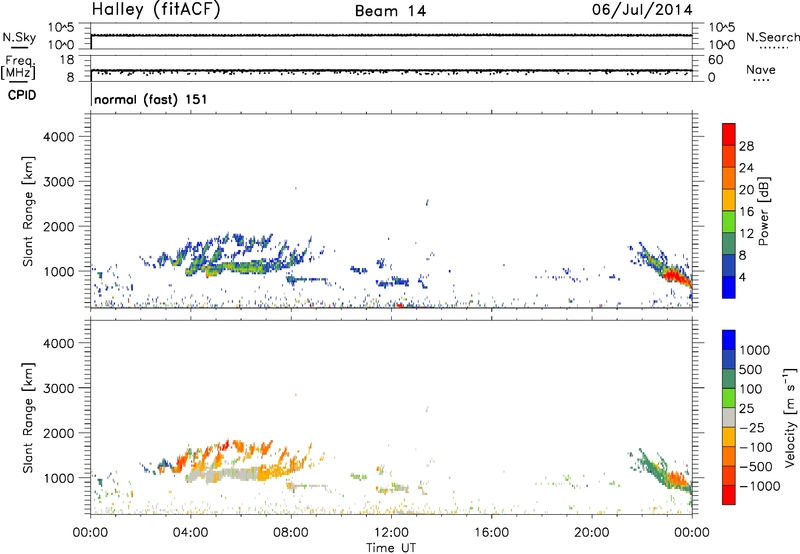Screen dimensions: 800x554
Task: Select the 25 to 100 green velocity segment
Action: (729, 398)
